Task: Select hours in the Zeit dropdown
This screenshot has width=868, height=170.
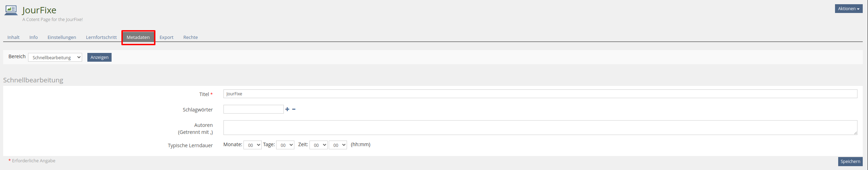Action: pos(319,145)
